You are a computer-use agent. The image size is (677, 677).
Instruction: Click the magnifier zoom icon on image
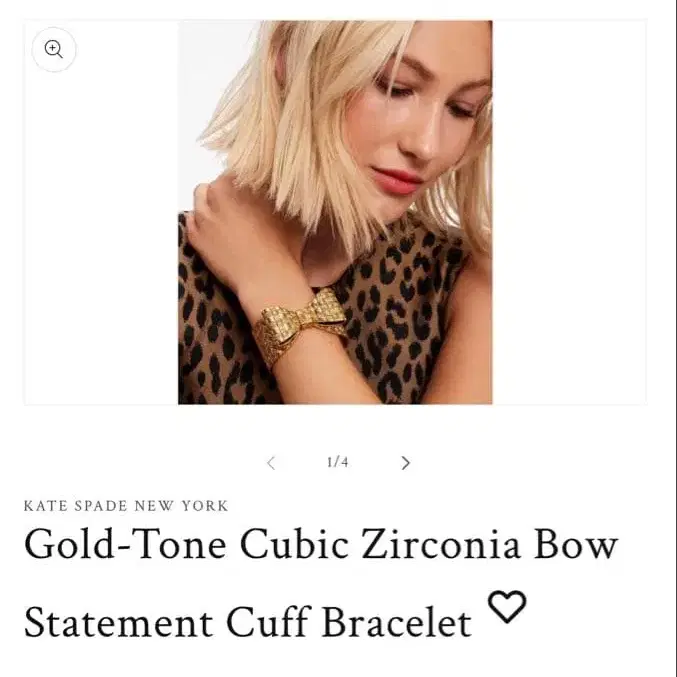point(54,49)
